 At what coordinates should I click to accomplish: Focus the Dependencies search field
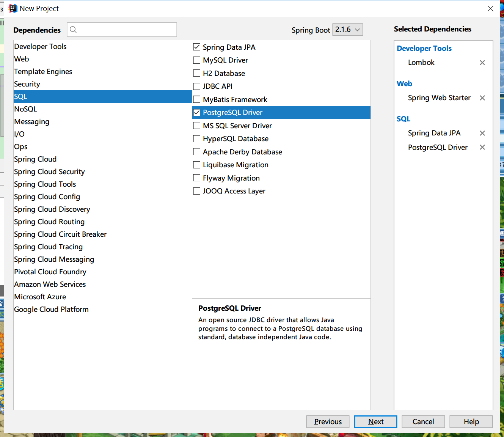(x=122, y=30)
